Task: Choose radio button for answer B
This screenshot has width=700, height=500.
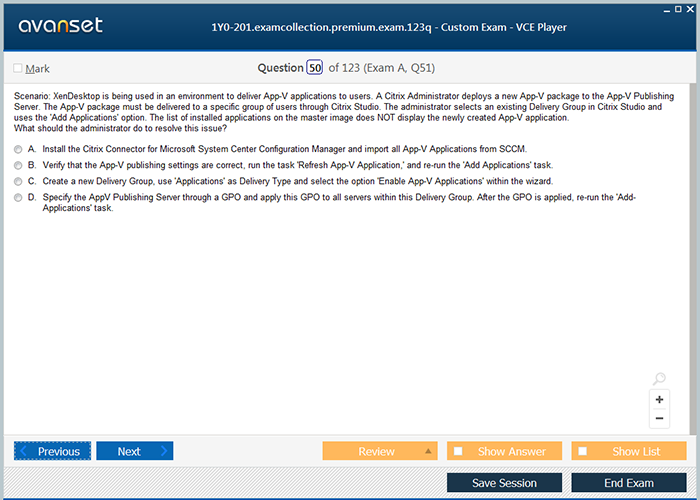Action: 18,165
